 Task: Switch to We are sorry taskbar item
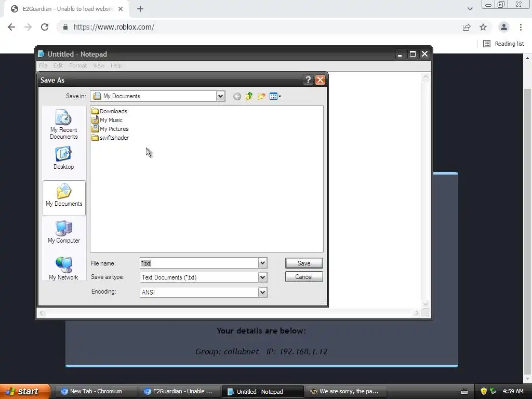[345, 392]
